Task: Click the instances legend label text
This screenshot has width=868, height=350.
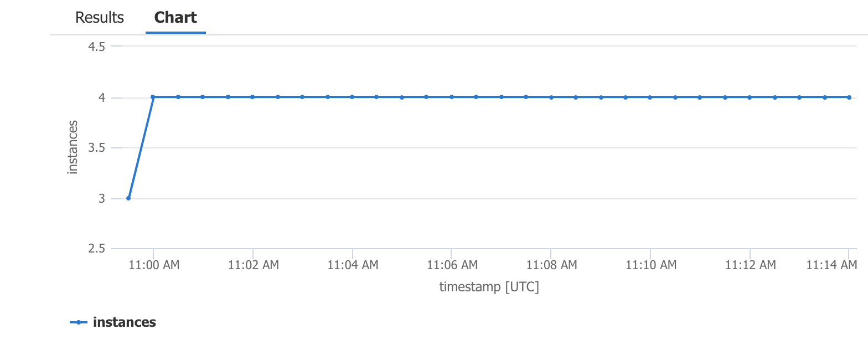Action: tap(125, 322)
